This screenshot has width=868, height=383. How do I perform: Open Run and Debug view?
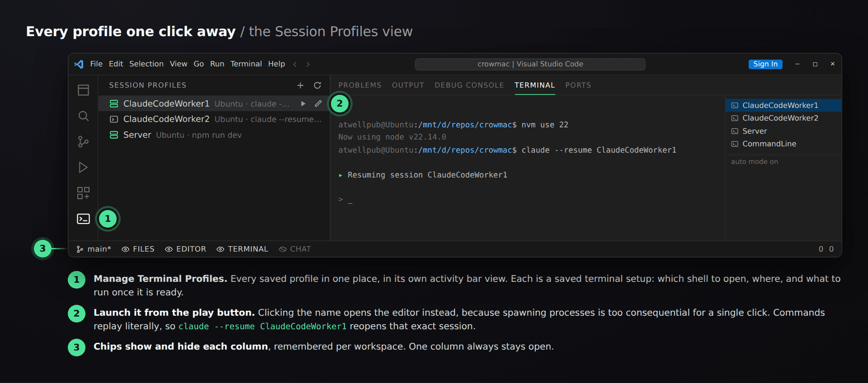(83, 168)
